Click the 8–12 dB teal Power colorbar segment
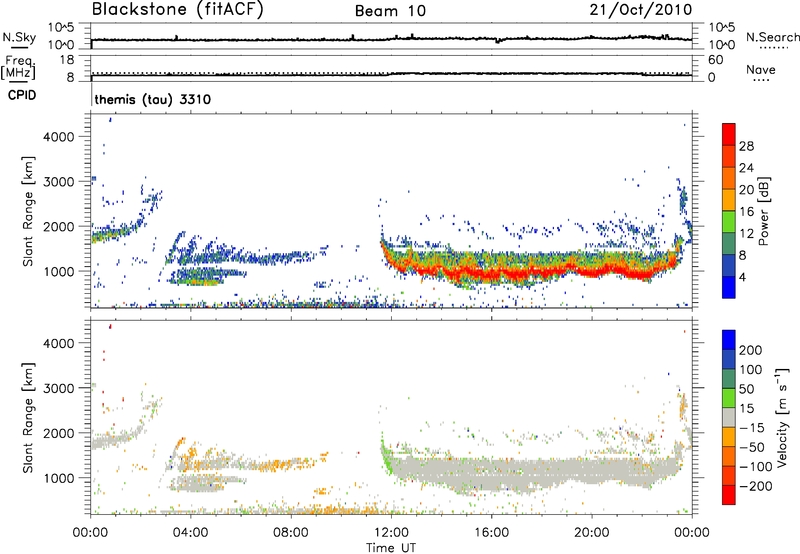The image size is (800, 554). pyautogui.click(x=729, y=243)
